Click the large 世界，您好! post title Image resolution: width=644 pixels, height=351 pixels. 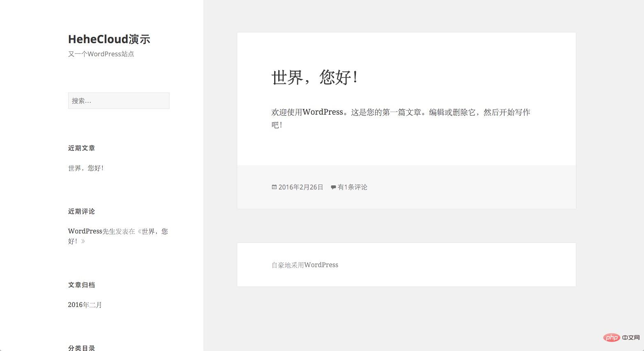pos(314,77)
